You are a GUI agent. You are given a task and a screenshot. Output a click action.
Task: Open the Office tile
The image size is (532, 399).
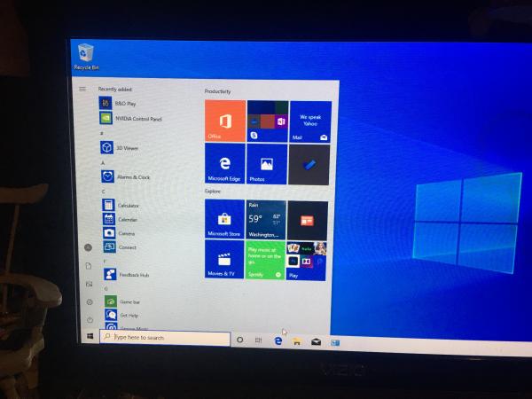(x=225, y=121)
